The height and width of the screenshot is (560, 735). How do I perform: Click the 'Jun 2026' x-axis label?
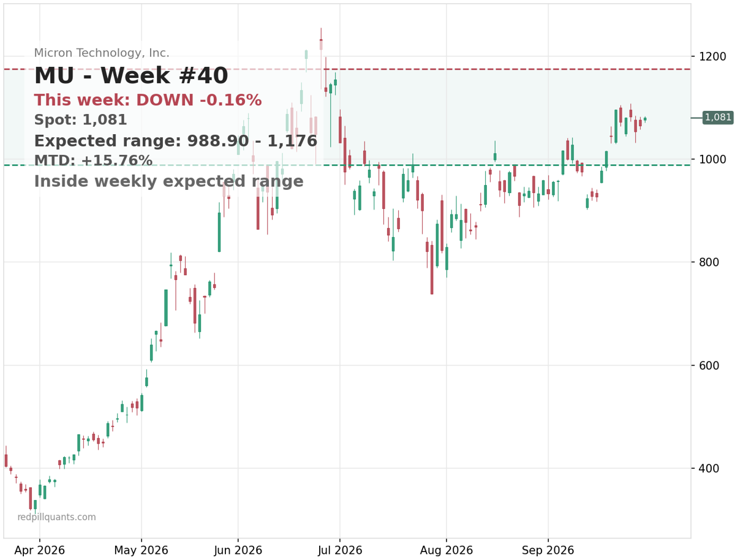pos(238,551)
